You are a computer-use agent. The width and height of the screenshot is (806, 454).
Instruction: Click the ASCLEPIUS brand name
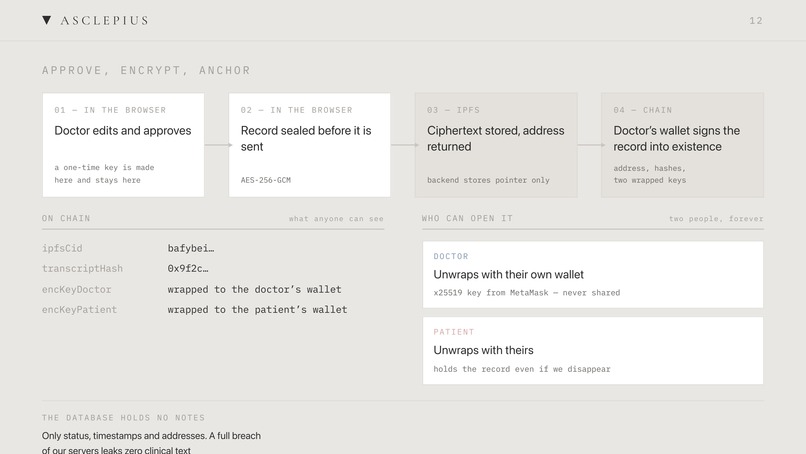point(104,21)
